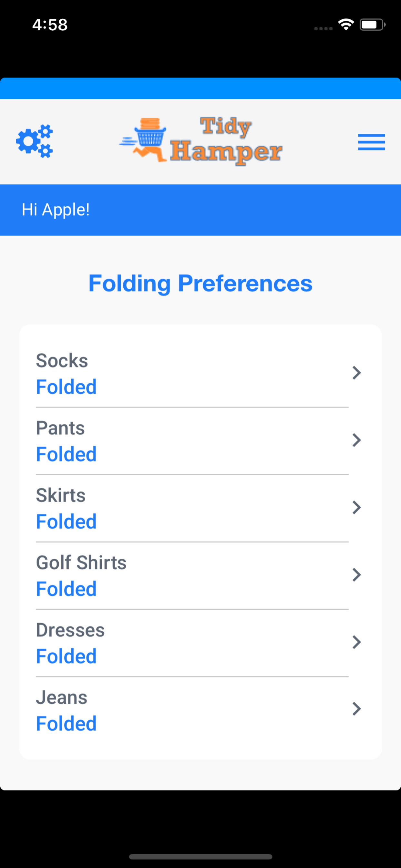This screenshot has height=868, width=401.
Task: Tap the Folding Preferences heading
Action: pyautogui.click(x=200, y=284)
